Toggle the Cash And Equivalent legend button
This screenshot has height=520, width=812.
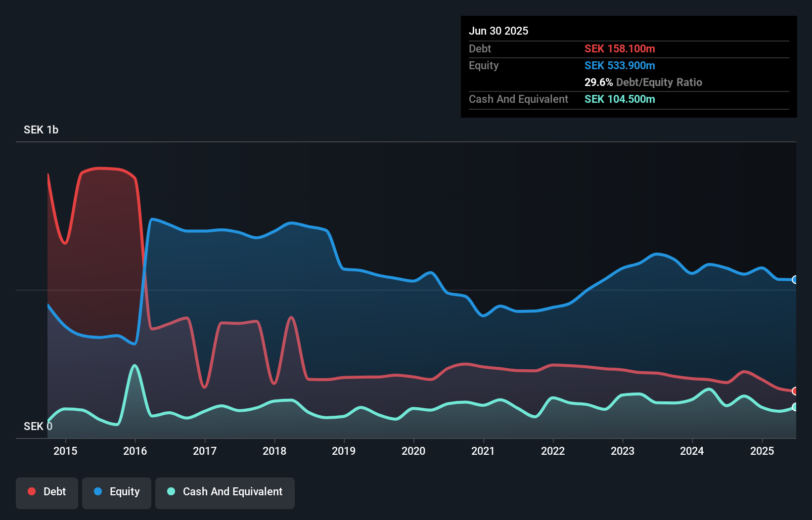pyautogui.click(x=225, y=493)
